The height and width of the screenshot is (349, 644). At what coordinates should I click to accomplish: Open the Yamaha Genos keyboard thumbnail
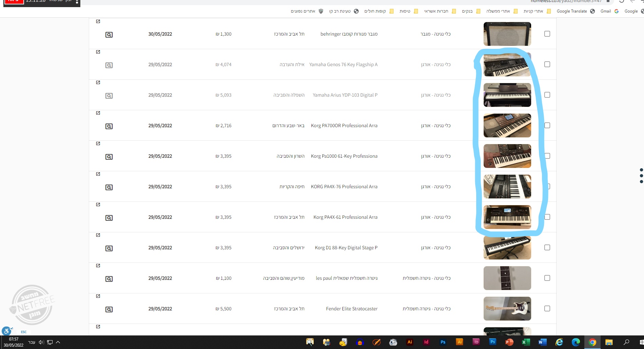tap(507, 64)
